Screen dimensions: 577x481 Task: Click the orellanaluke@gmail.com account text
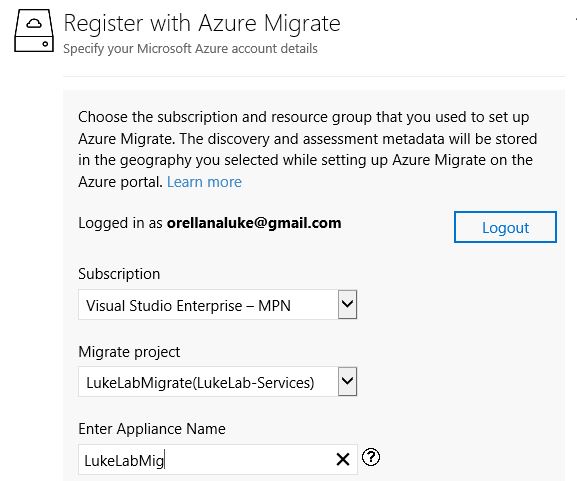click(x=254, y=223)
